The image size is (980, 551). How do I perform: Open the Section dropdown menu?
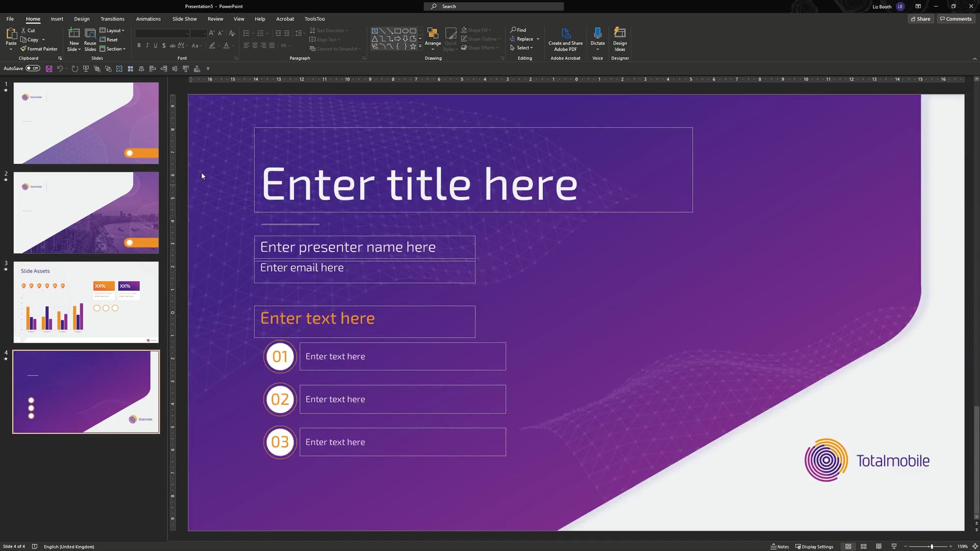coord(113,49)
